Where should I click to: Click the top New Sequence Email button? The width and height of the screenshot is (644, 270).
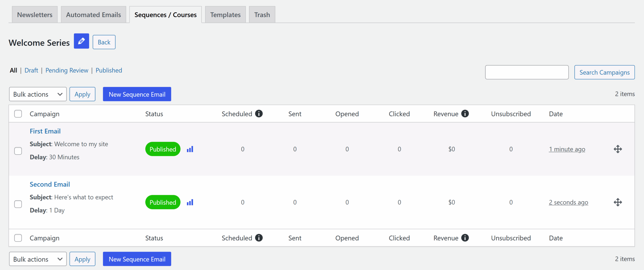tap(137, 94)
